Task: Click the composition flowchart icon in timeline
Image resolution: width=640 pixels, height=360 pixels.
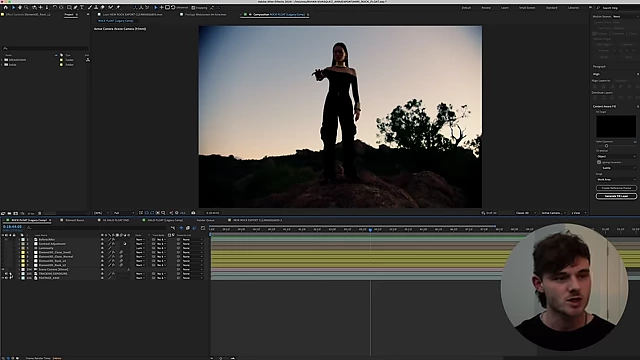Action: tap(173, 228)
